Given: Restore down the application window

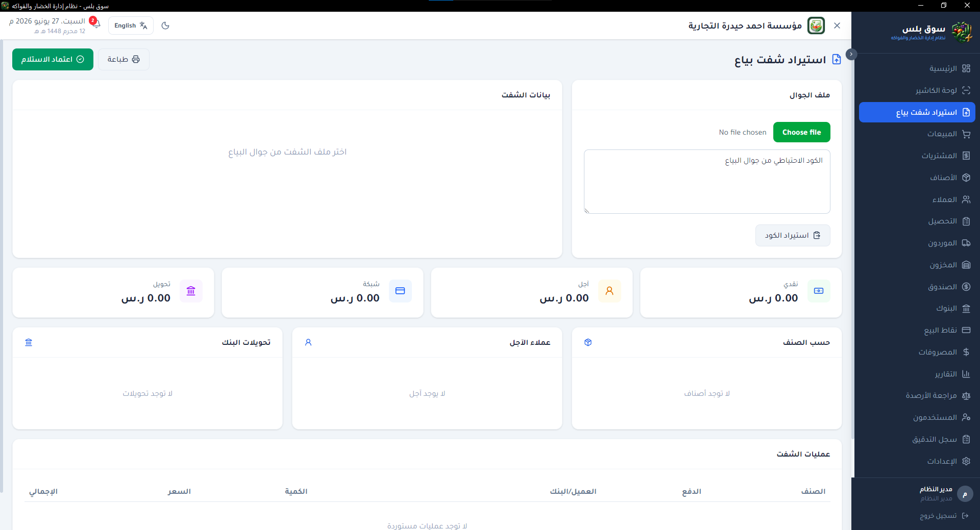Looking at the screenshot, I should [x=944, y=6].
